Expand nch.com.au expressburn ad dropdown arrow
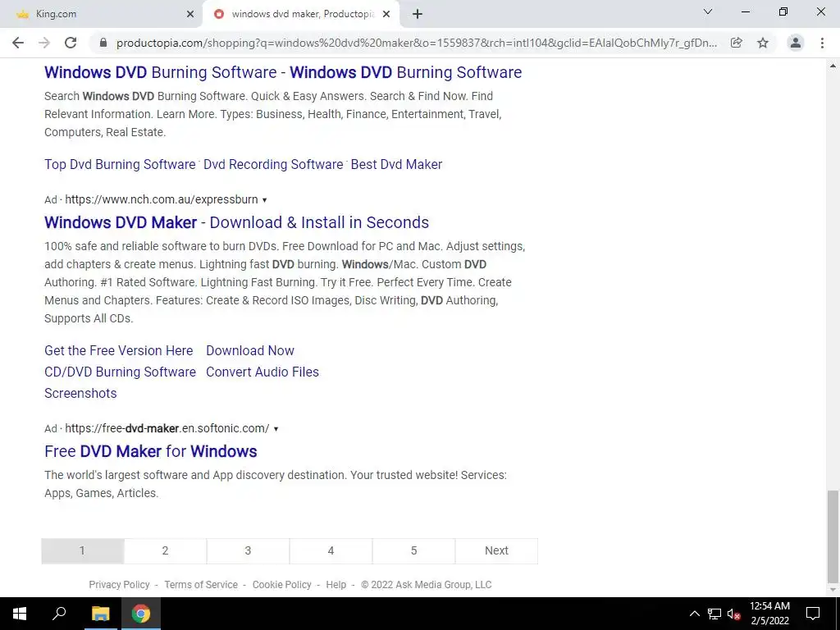Viewport: 840px width, 630px height. (264, 200)
